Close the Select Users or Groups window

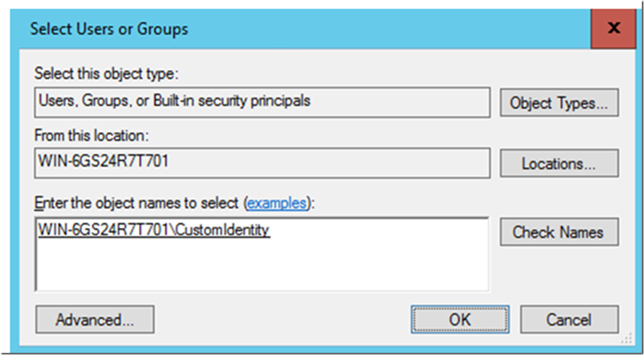[x=613, y=27]
